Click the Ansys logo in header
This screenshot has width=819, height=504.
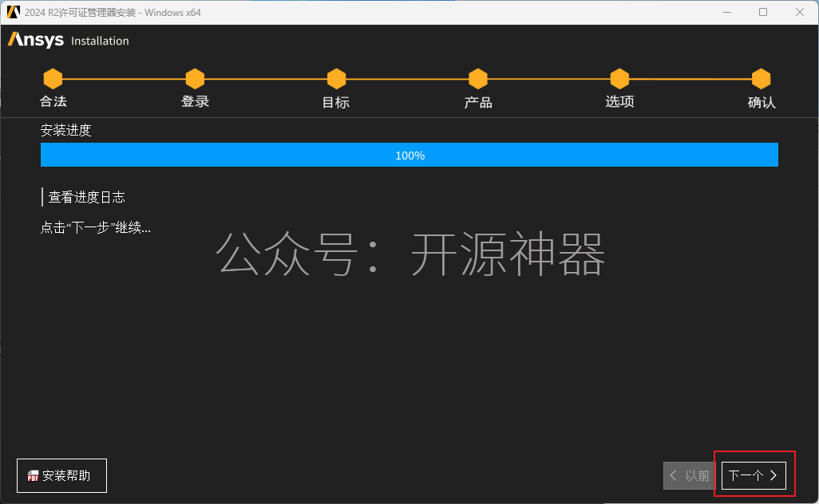tap(35, 40)
